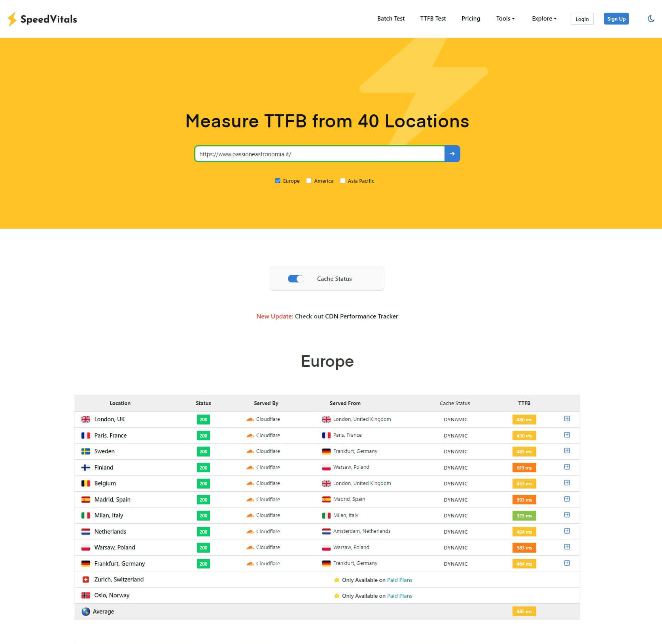Click the star icon in Oslo row
The width and height of the screenshot is (662, 644).
pos(337,596)
